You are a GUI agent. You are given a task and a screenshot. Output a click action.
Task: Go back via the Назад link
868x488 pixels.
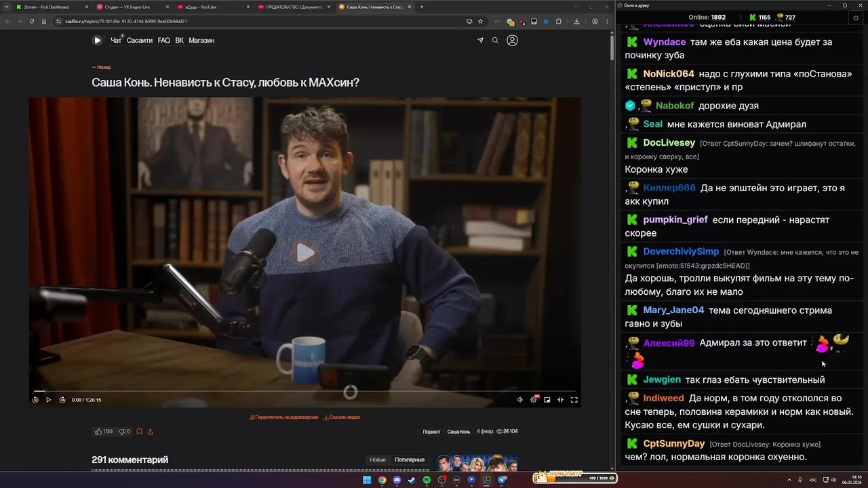point(101,67)
